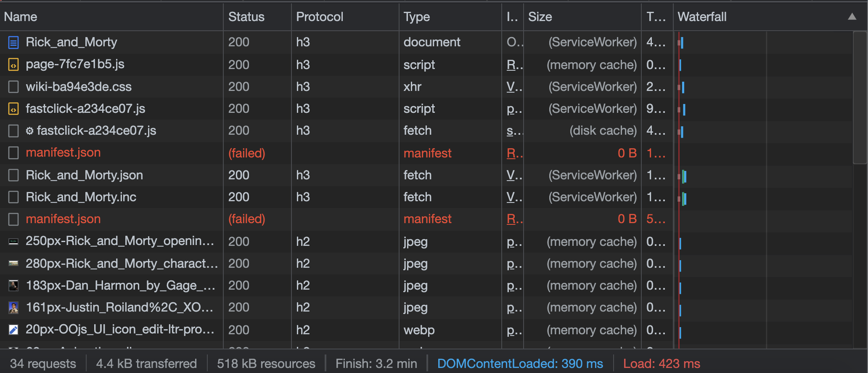Click the page-7fc7e1b5.js script icon
This screenshot has height=373, width=868.
13,64
